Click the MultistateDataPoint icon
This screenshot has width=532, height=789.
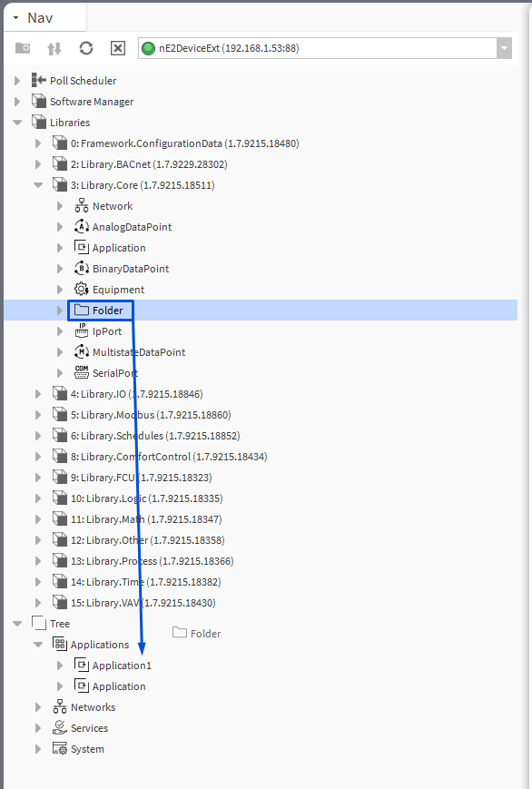(x=81, y=351)
